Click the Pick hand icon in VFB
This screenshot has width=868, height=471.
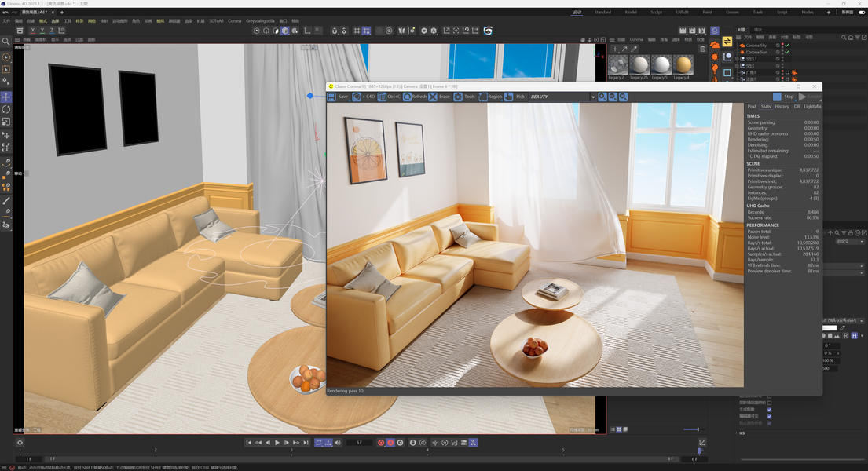pos(508,97)
